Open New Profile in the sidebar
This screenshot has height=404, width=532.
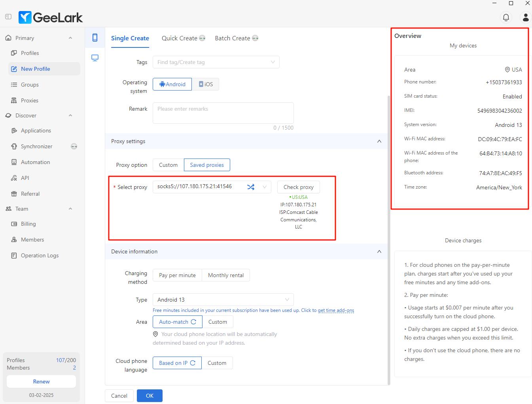(44, 69)
